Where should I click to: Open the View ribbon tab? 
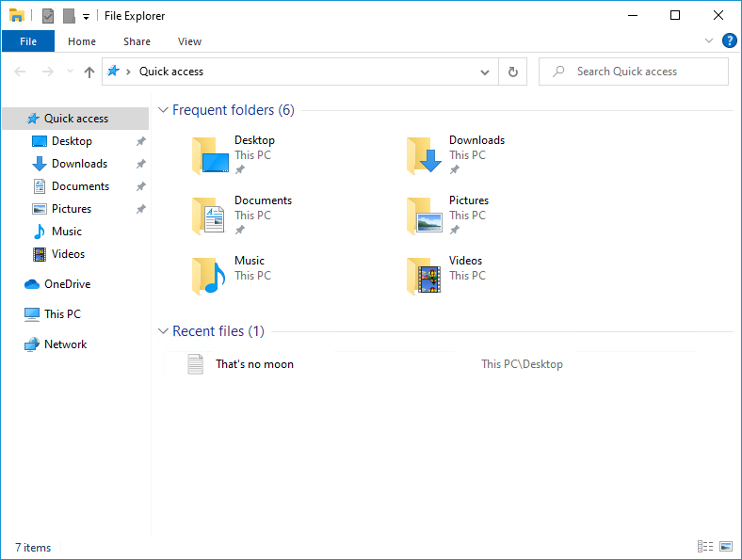click(x=189, y=41)
